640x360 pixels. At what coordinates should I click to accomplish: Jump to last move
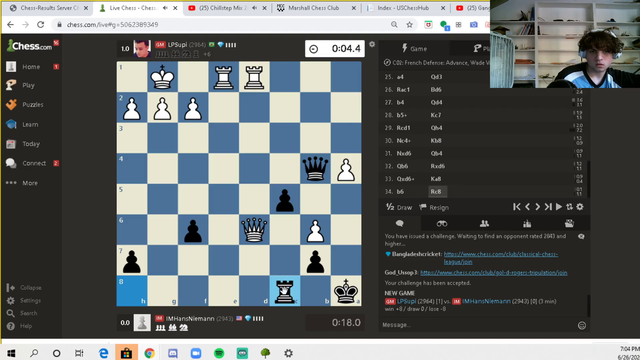548,207
